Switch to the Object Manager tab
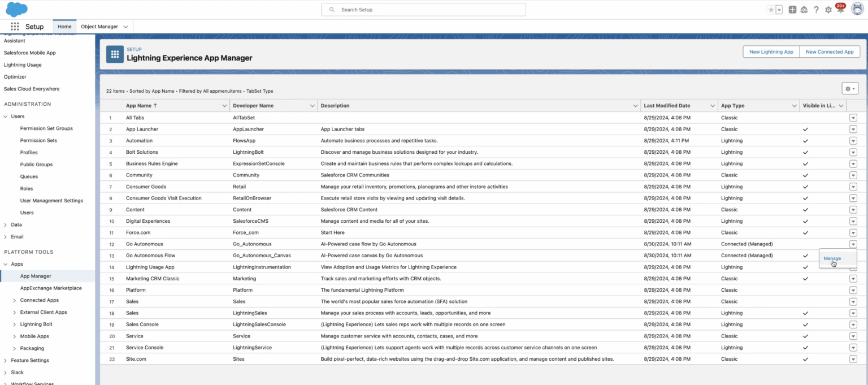 point(99,27)
